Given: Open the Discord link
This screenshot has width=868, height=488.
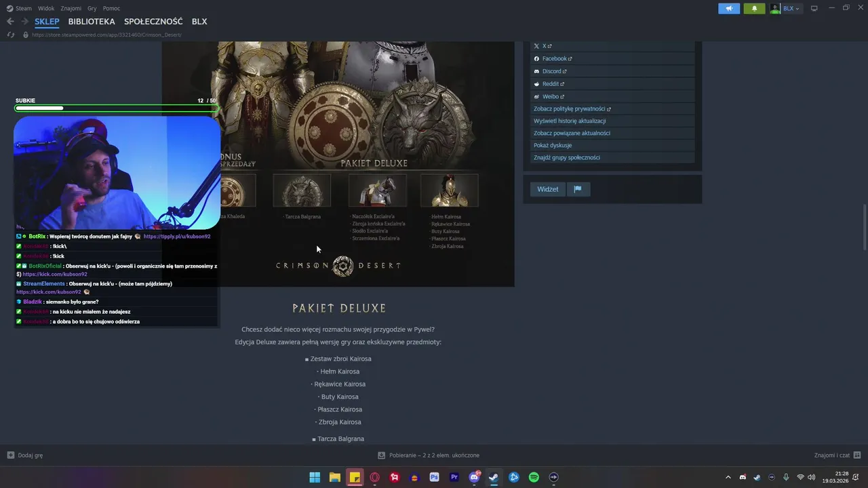Looking at the screenshot, I should click(613, 71).
